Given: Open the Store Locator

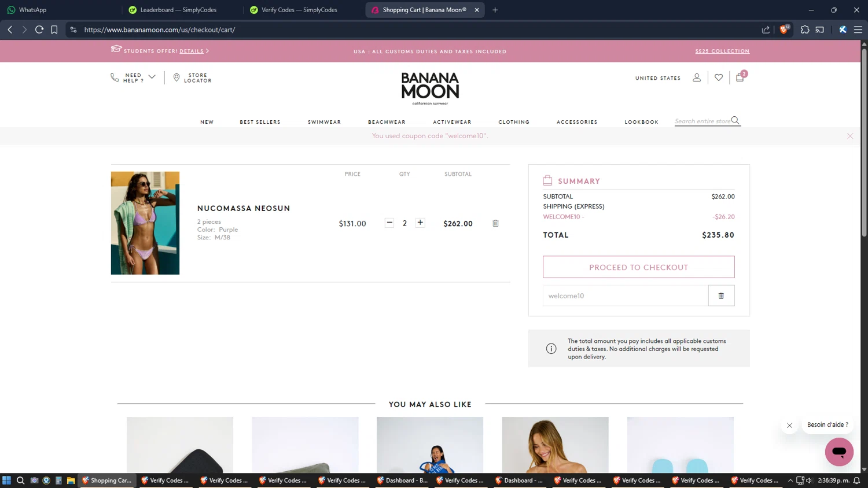Looking at the screenshot, I should point(193,77).
